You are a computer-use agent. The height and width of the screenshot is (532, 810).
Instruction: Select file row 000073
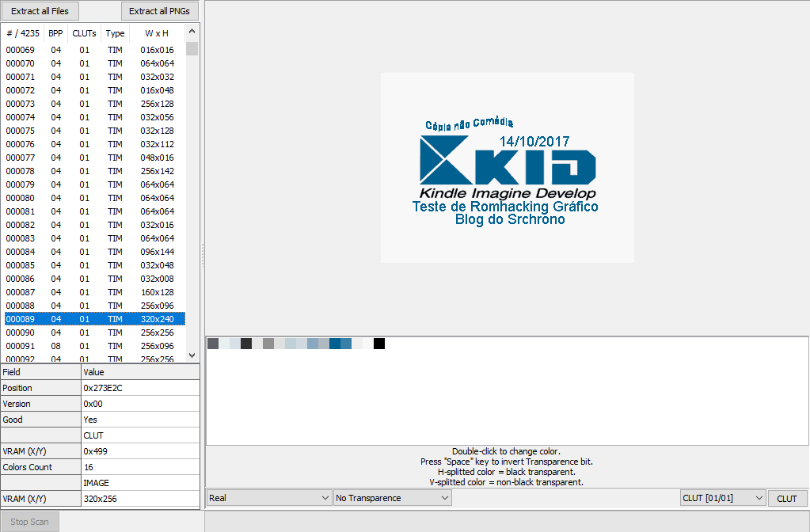coord(94,104)
